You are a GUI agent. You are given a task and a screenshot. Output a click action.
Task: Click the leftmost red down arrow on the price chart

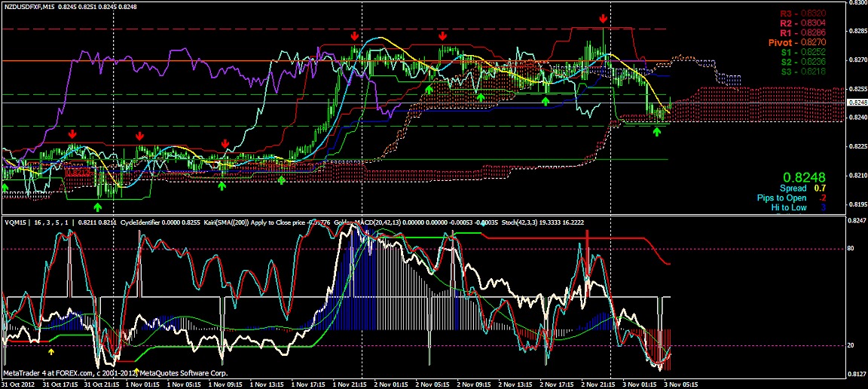click(72, 133)
